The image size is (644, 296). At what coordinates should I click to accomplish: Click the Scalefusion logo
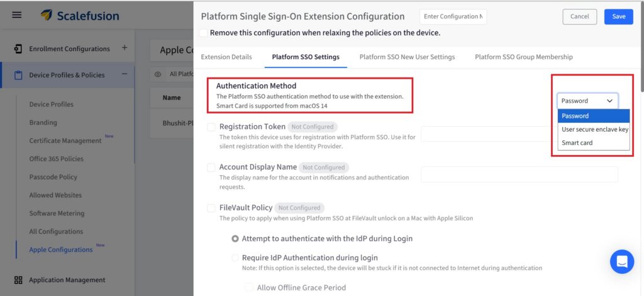tap(79, 15)
